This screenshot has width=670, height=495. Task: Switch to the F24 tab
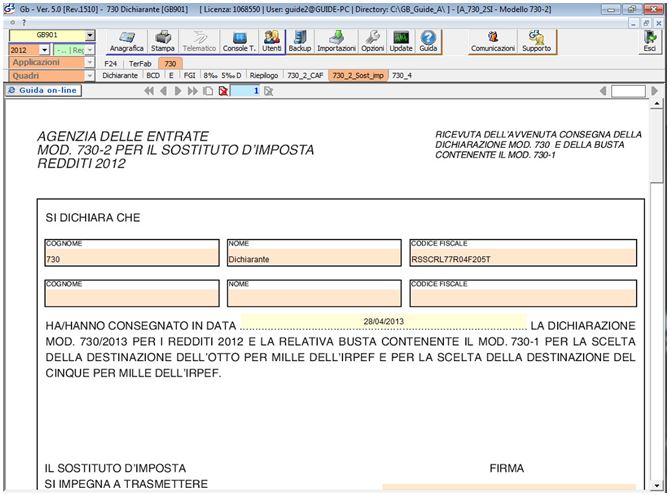point(111,64)
